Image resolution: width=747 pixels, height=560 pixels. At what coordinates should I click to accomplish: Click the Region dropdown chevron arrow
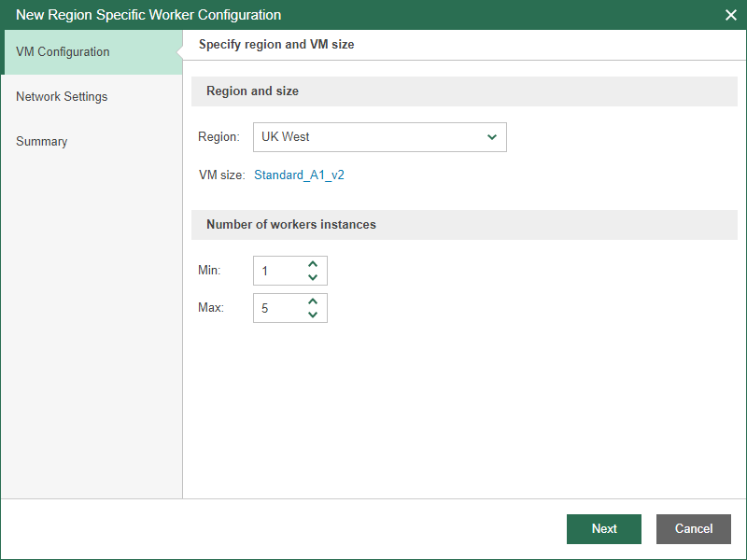click(492, 137)
